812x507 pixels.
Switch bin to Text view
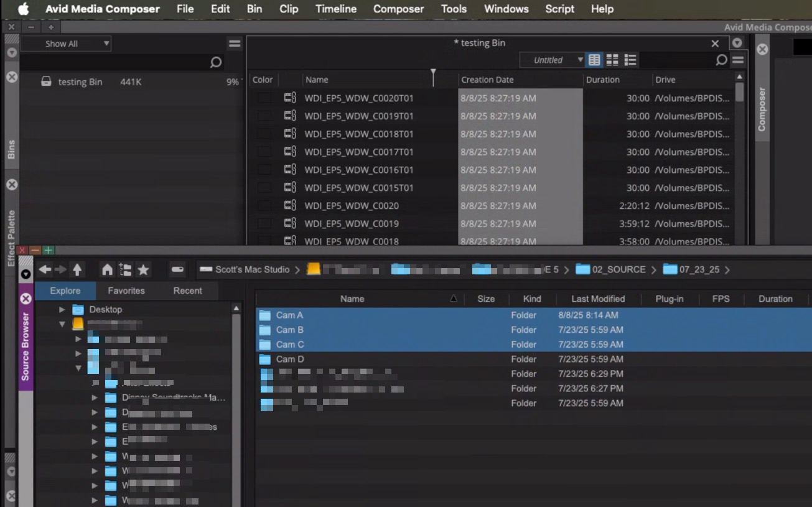click(x=594, y=60)
